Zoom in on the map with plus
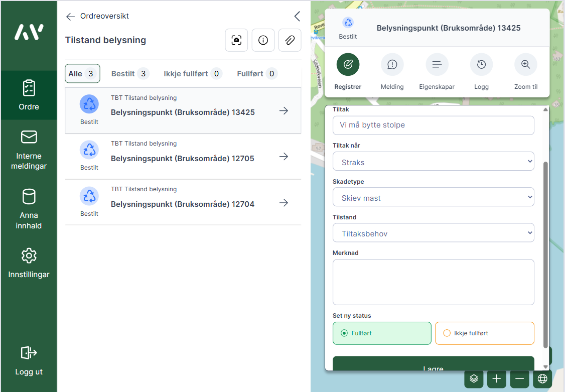The width and height of the screenshot is (565, 392). point(497,378)
